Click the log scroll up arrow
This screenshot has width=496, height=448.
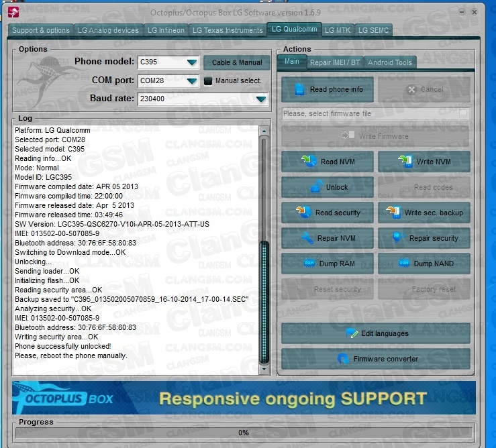[264, 130]
